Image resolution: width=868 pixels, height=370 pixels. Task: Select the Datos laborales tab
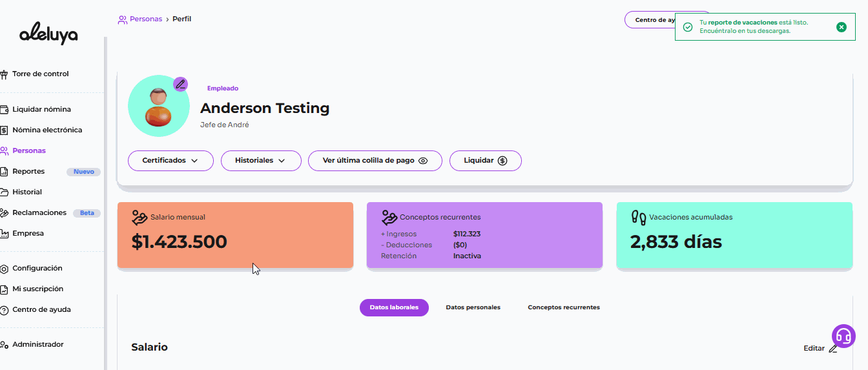(x=394, y=308)
